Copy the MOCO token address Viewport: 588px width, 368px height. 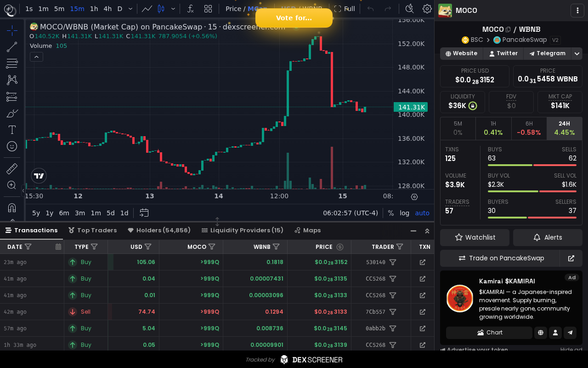tap(508, 29)
